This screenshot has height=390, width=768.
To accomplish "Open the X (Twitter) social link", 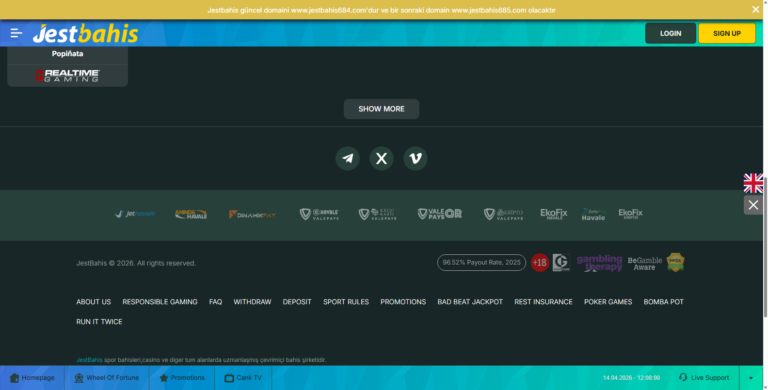I will coord(382,158).
